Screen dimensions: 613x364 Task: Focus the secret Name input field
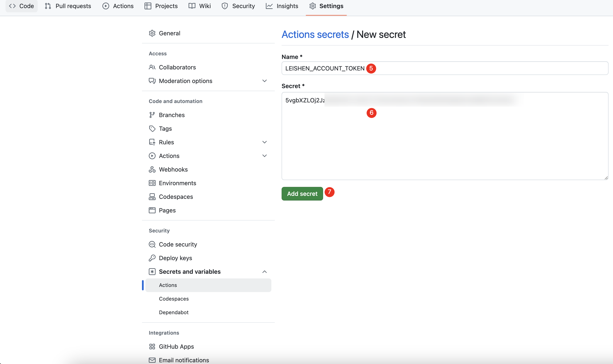(445, 68)
